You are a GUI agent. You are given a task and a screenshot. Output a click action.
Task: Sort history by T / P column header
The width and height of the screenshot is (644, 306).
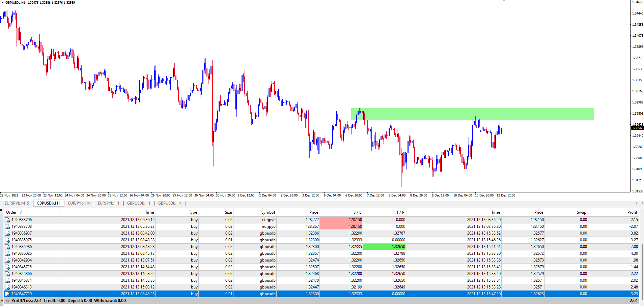pos(384,212)
